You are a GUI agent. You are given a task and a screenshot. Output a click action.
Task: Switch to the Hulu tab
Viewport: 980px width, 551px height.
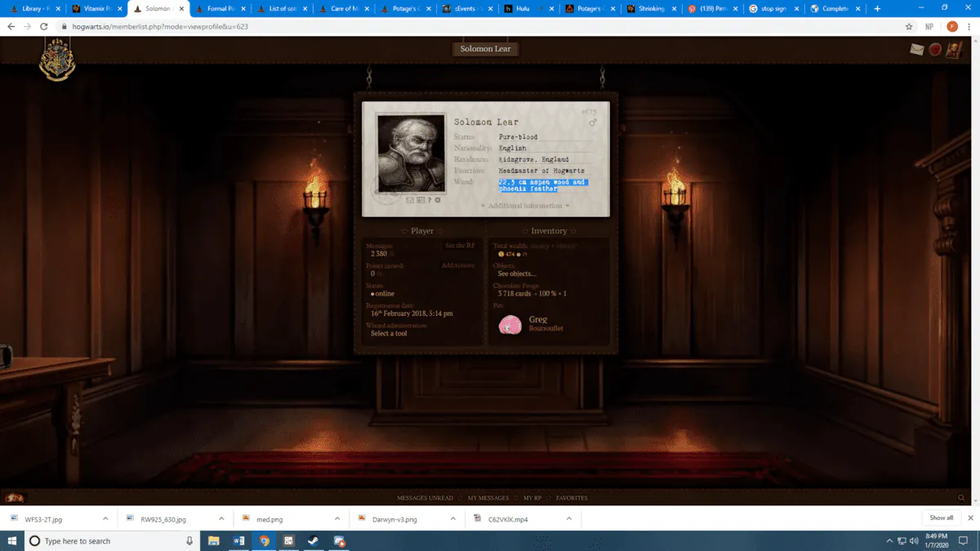[x=530, y=8]
